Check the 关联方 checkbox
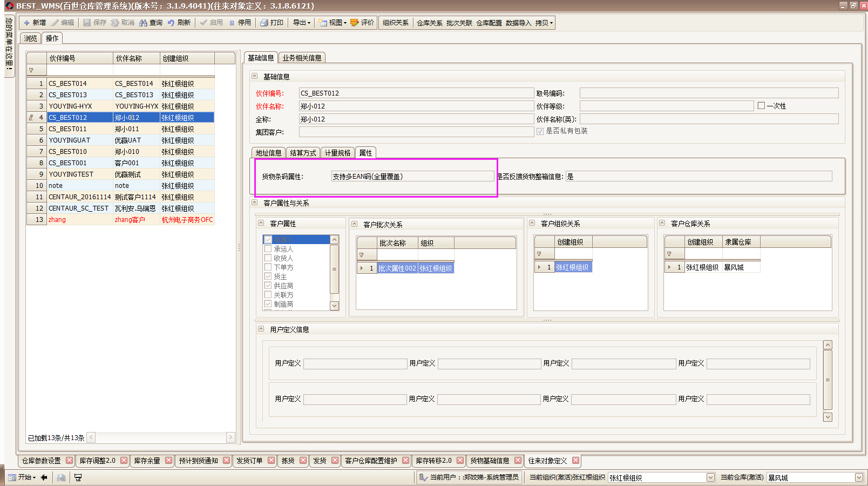The image size is (868, 486). (268, 294)
